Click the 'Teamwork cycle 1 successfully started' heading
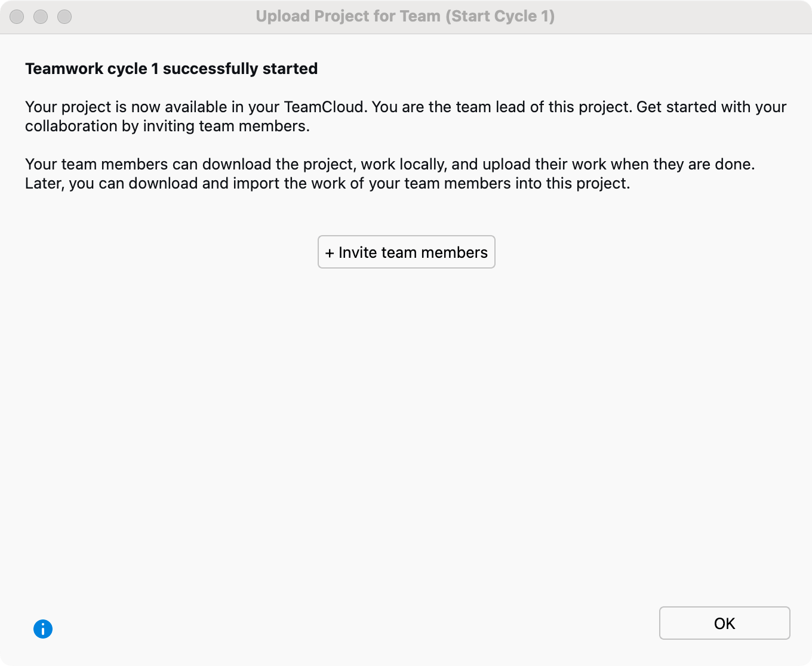The image size is (812, 666). click(171, 69)
